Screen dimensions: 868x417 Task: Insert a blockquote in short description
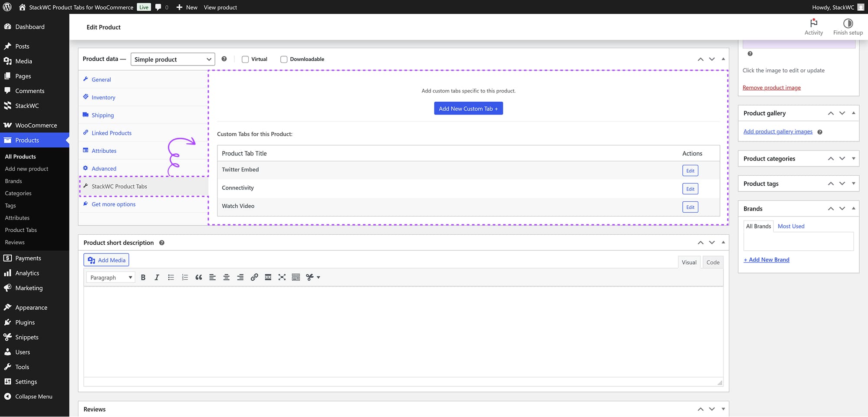tap(198, 277)
